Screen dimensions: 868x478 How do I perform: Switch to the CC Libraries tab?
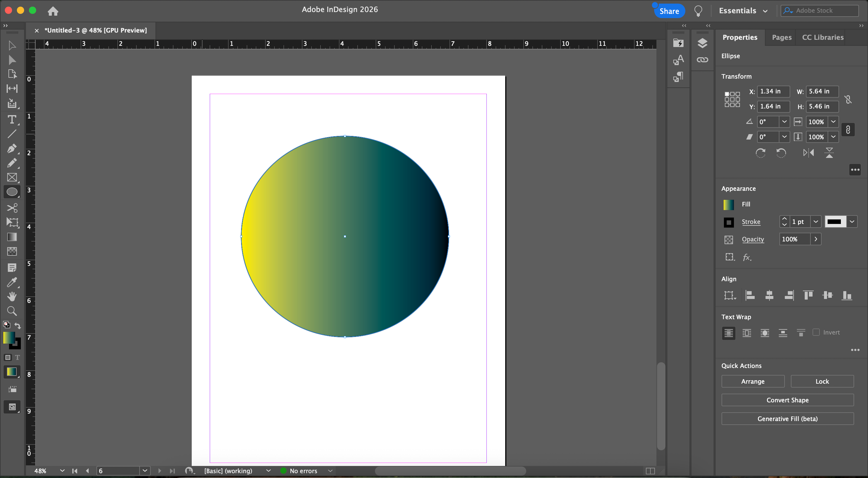click(822, 37)
